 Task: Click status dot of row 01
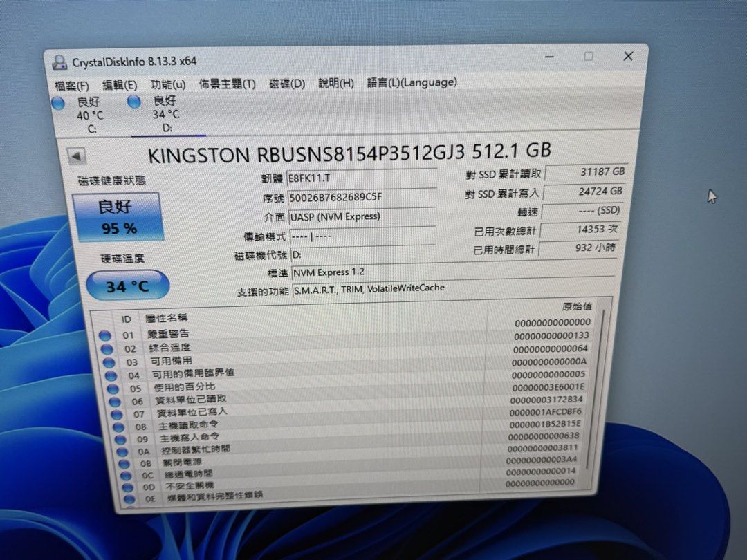[x=105, y=335]
